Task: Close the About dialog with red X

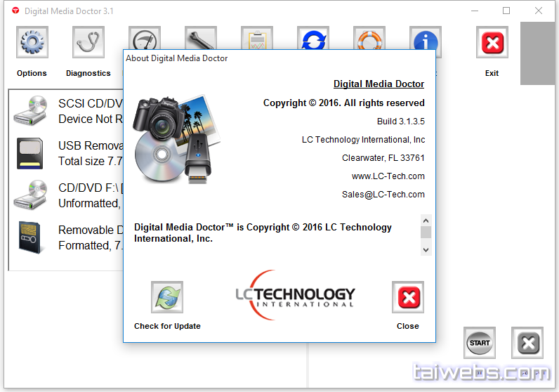Action: point(408,297)
